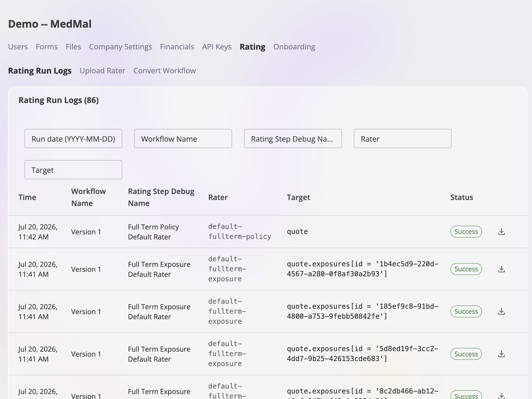Download log for exposure 185ef9c8 row

point(502,311)
